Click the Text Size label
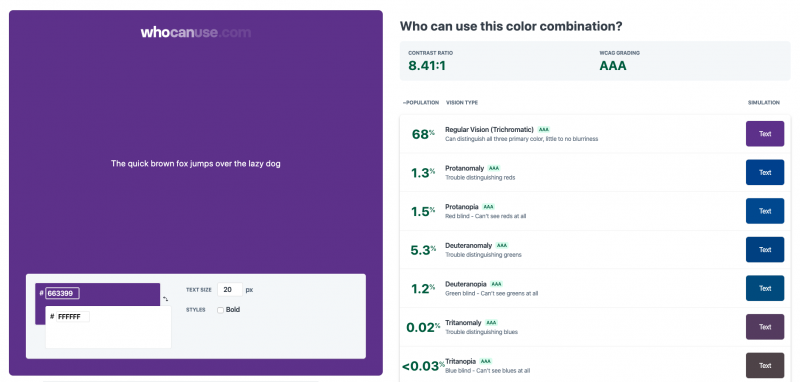800x382 pixels. pyautogui.click(x=199, y=290)
